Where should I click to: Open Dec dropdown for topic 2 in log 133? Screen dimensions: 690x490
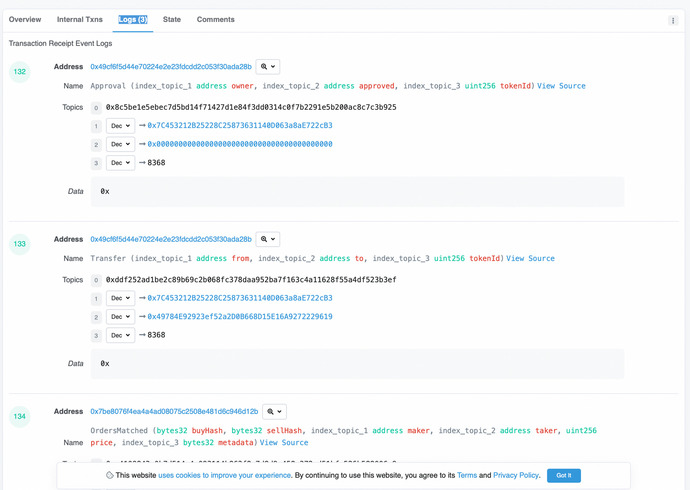(x=120, y=317)
